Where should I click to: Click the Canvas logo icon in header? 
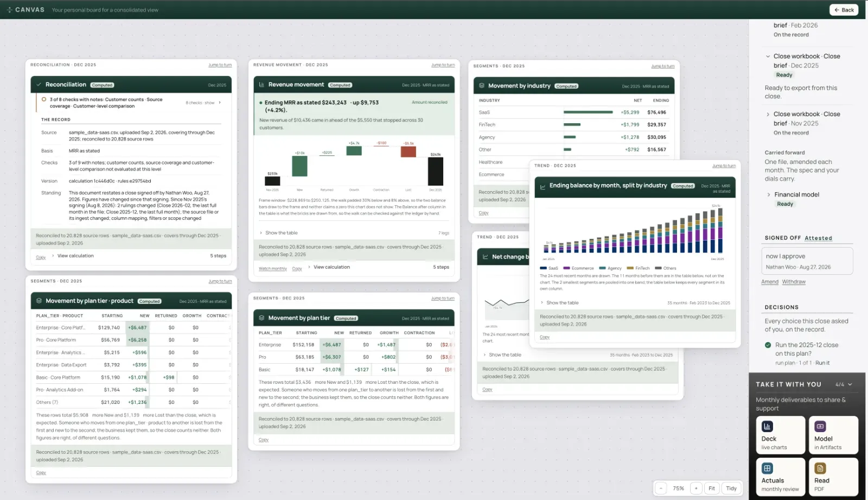click(9, 10)
